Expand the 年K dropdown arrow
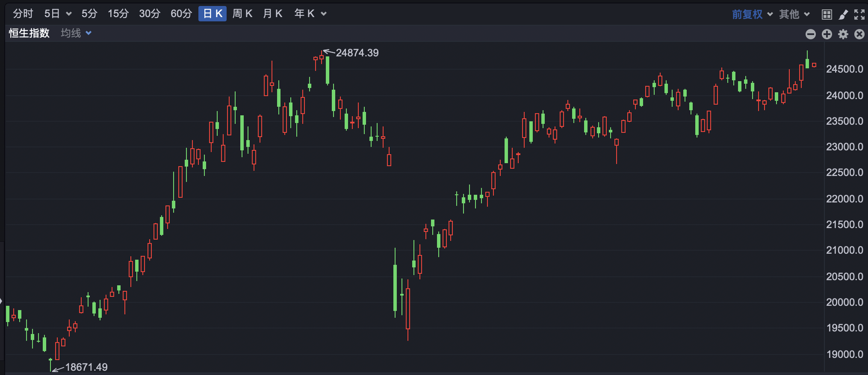The height and width of the screenshot is (375, 868). (324, 14)
